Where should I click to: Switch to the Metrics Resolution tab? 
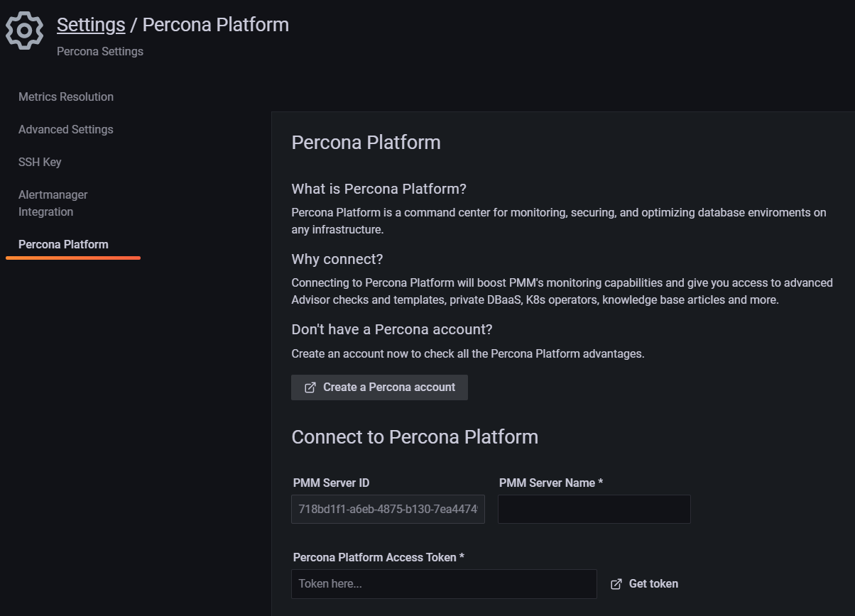(x=66, y=97)
